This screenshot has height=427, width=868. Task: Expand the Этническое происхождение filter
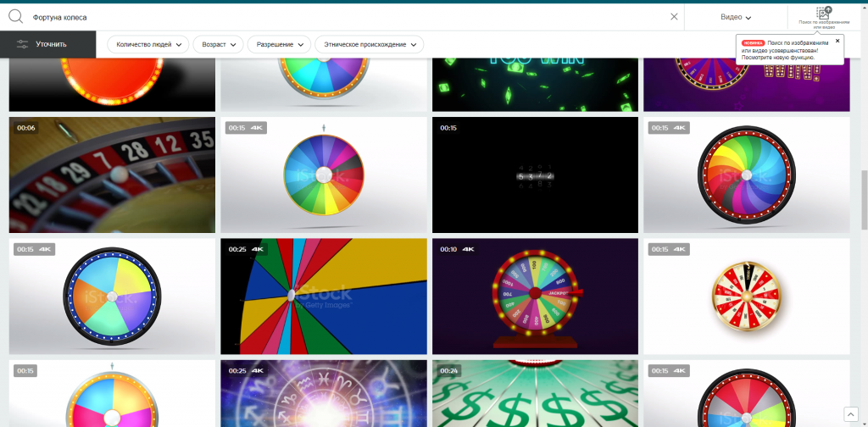[370, 44]
